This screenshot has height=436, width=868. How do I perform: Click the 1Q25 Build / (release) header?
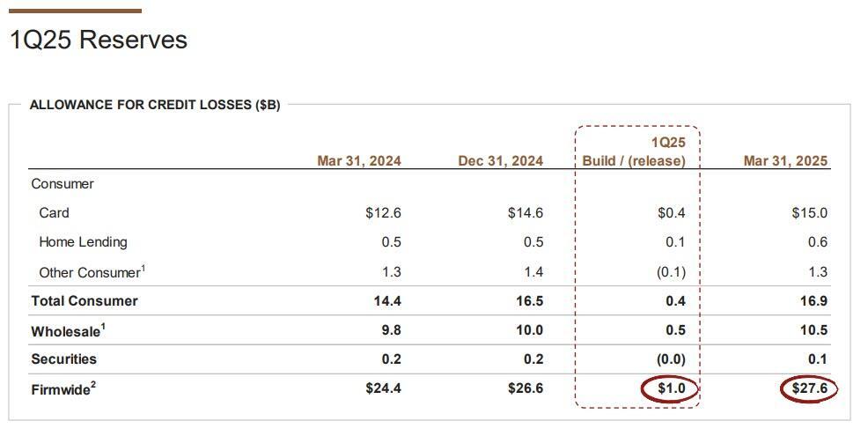pyautogui.click(x=634, y=151)
